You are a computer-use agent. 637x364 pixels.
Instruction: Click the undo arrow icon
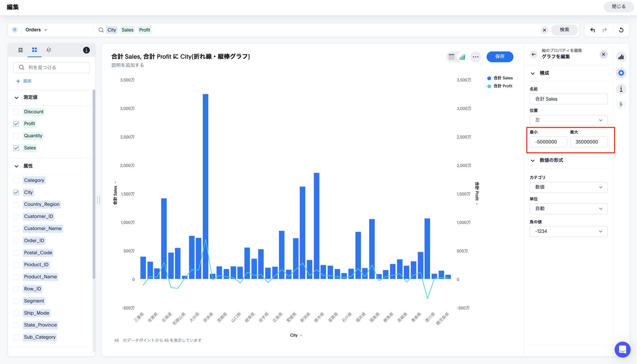point(593,30)
